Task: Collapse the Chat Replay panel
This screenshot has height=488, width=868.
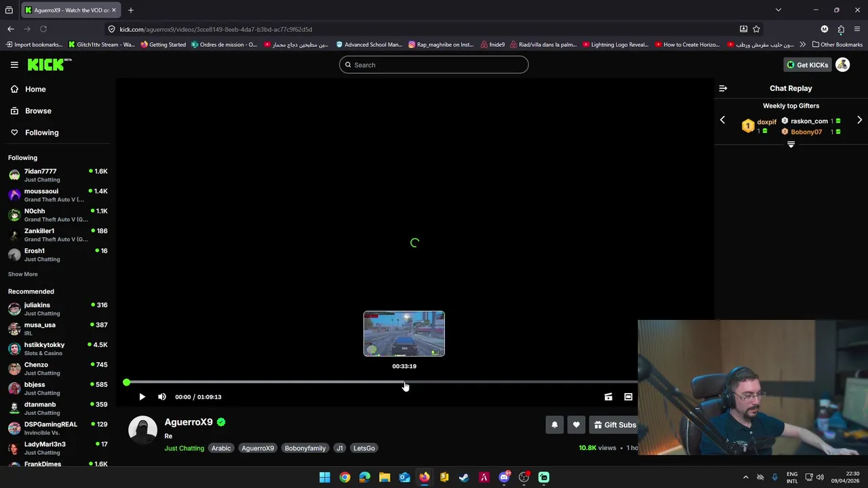Action: tap(723, 88)
